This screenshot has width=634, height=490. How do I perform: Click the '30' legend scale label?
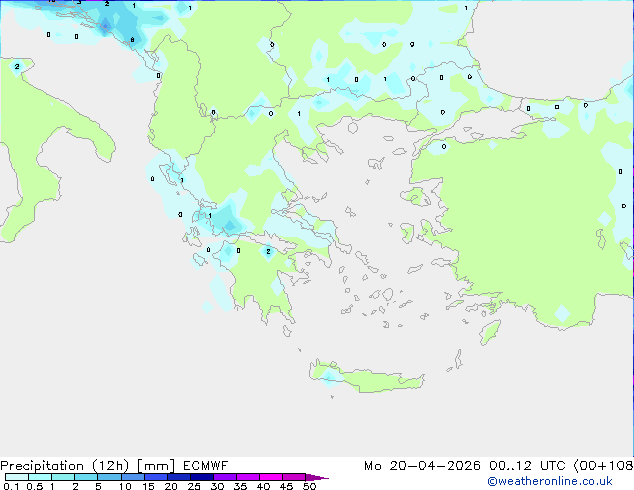click(217, 486)
